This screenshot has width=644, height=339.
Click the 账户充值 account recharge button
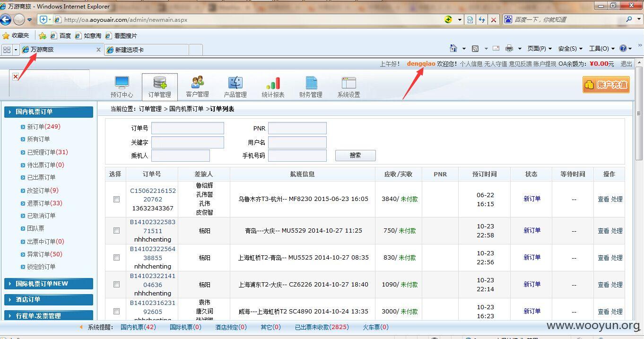(x=606, y=85)
